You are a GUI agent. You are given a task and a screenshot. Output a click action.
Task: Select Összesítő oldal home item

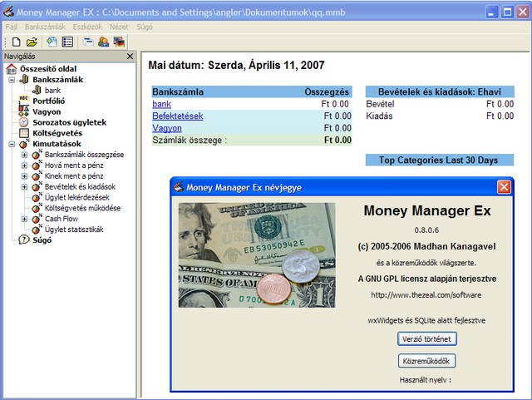tap(48, 69)
